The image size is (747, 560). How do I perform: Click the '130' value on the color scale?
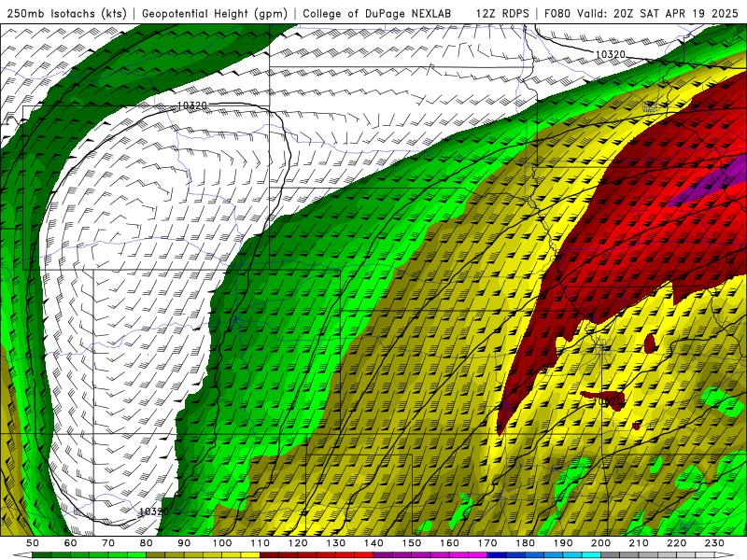point(336,543)
